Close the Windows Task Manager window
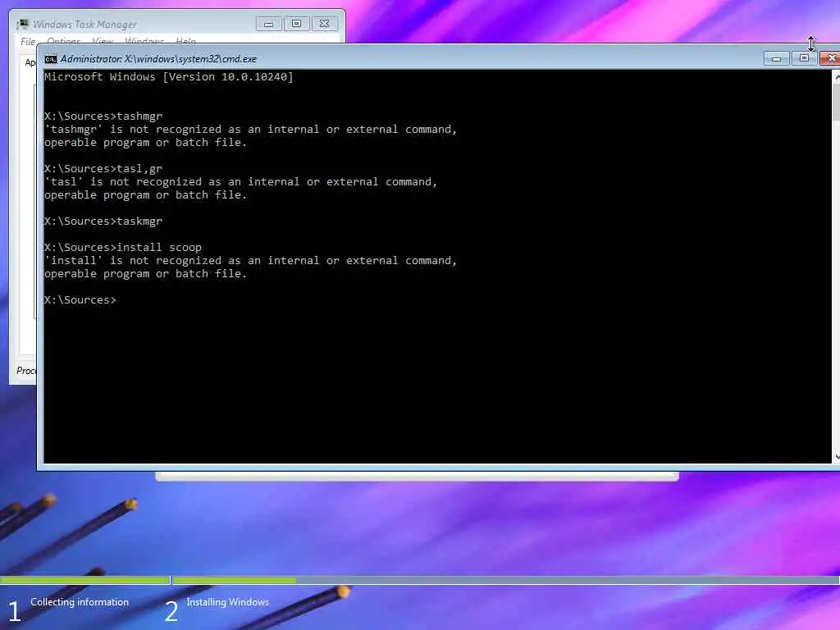840x630 pixels. [x=324, y=24]
